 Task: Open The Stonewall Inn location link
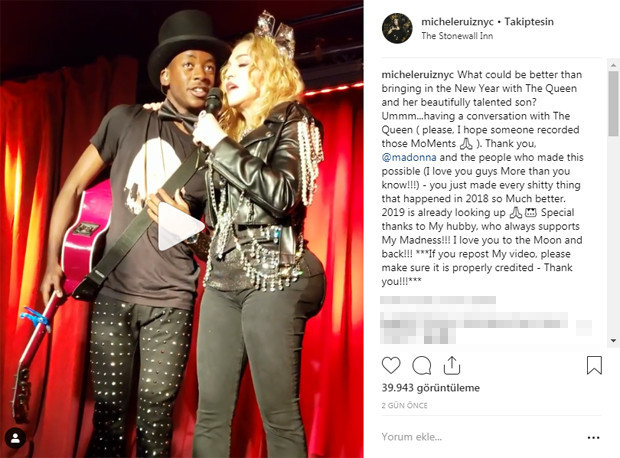pos(457,36)
